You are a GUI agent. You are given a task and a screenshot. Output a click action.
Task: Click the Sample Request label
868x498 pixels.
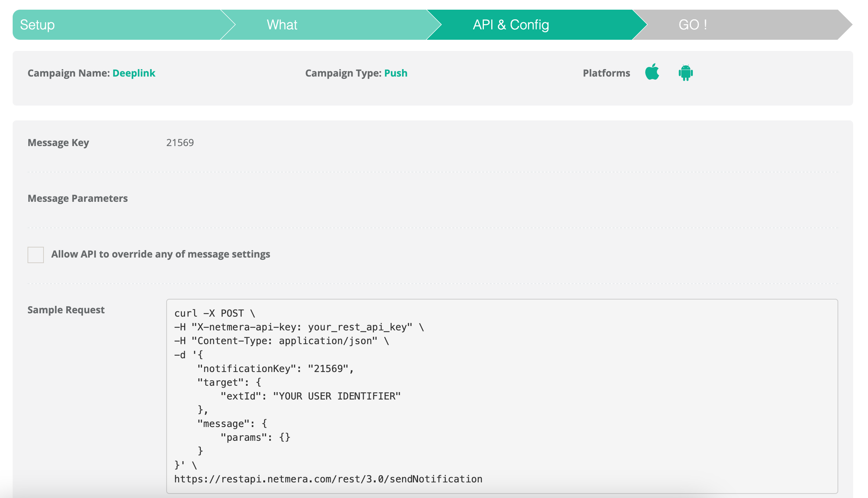[66, 310]
